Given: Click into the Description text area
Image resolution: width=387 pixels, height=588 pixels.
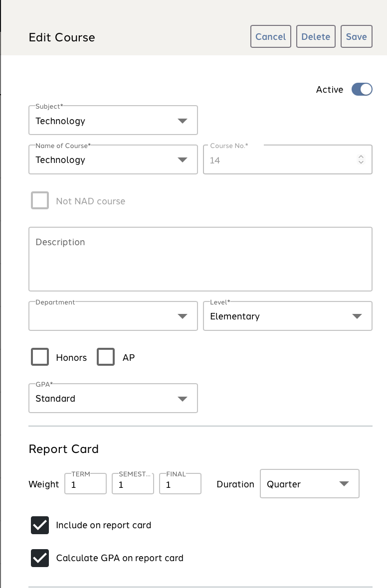Looking at the screenshot, I should [200, 259].
